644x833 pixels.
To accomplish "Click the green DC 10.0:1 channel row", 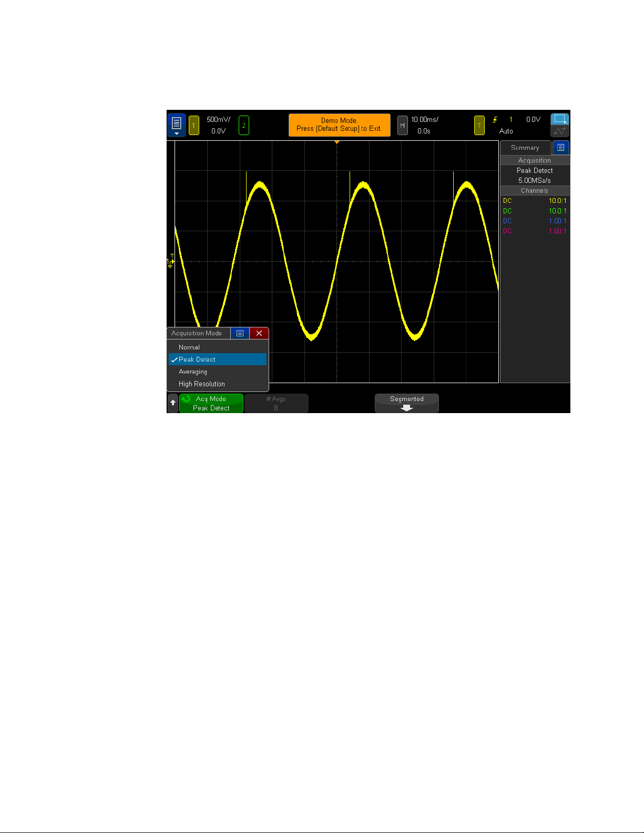I will 535,211.
